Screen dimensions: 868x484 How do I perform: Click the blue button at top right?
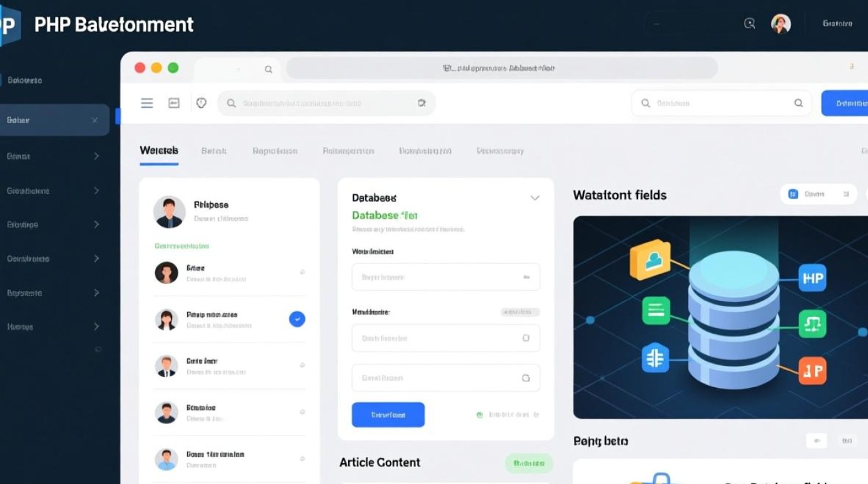(844, 103)
